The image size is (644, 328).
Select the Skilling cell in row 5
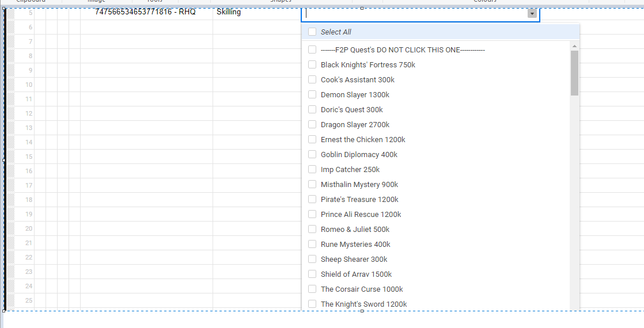(x=257, y=13)
